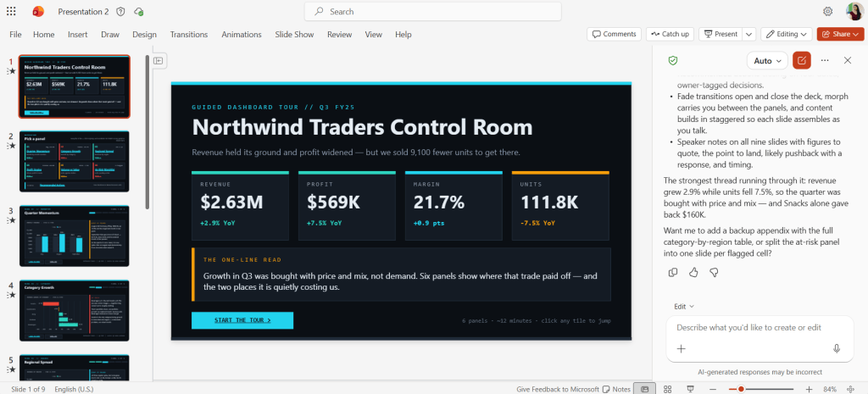Click the Search box

[x=433, y=12]
